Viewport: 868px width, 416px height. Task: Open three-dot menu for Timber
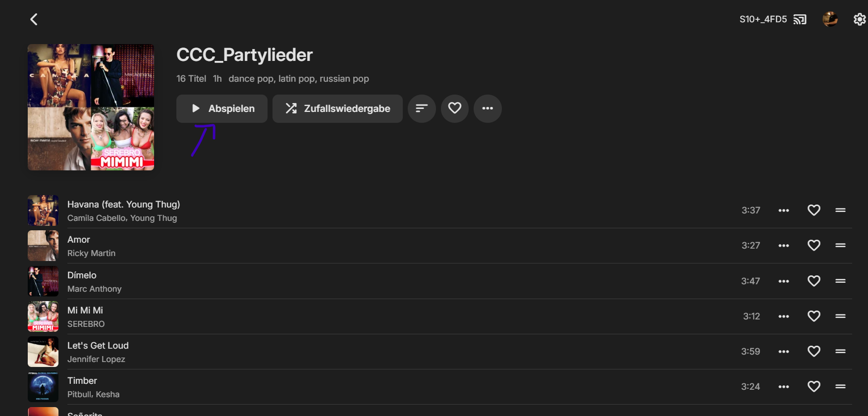(x=784, y=387)
